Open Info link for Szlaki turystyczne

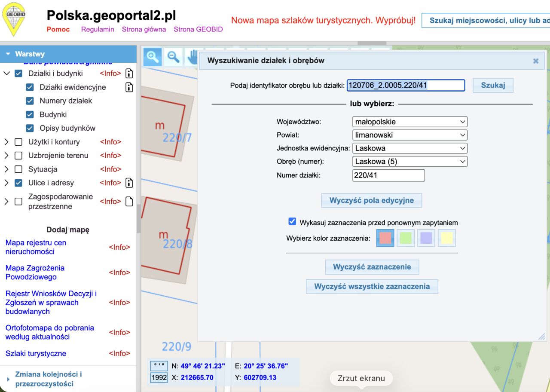coord(119,353)
